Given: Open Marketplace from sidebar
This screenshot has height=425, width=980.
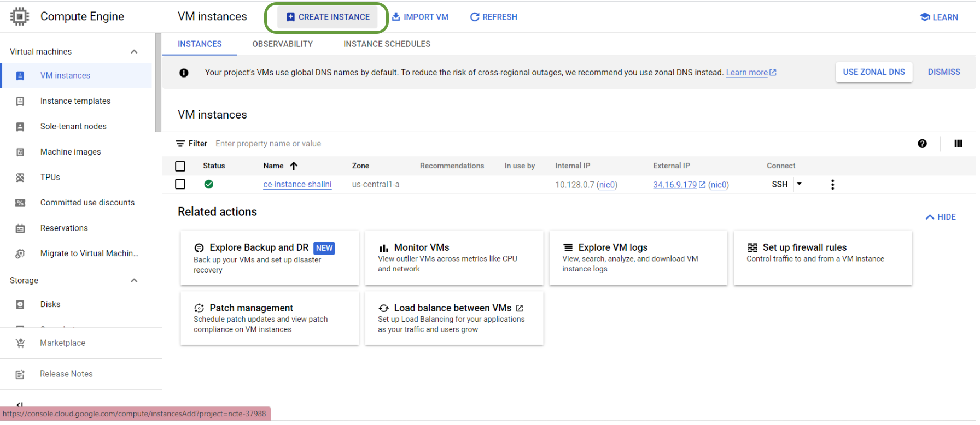Looking at the screenshot, I should [x=62, y=343].
